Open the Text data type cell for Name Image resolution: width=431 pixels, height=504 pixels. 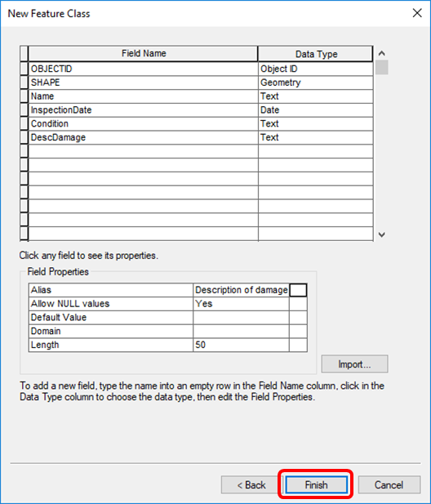coord(315,96)
